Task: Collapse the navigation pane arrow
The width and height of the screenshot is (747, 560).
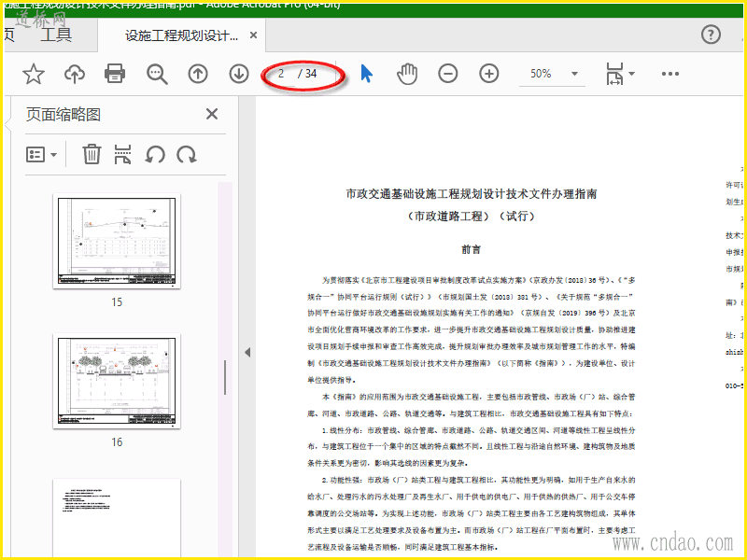Action: pyautogui.click(x=247, y=353)
